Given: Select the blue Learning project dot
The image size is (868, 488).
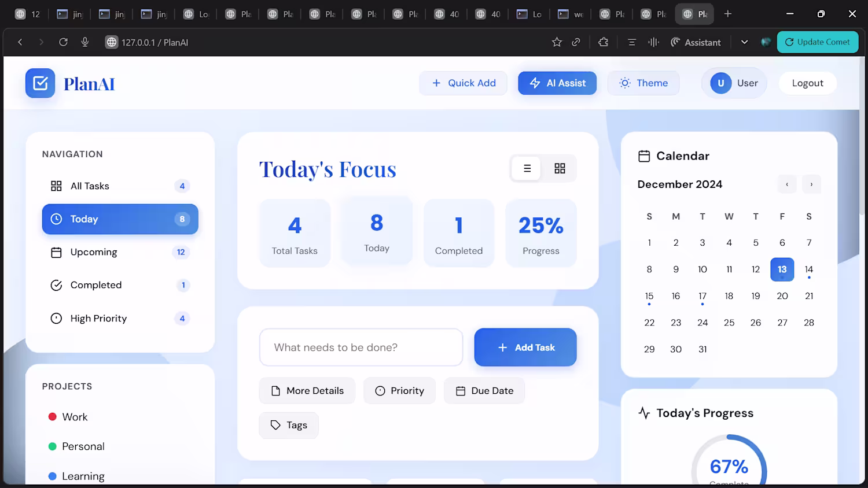Looking at the screenshot, I should [52, 476].
